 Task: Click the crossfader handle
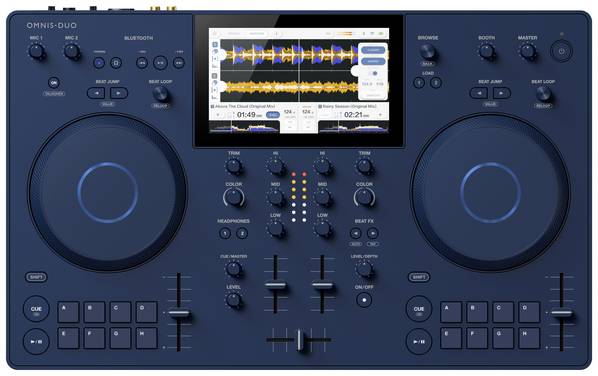(x=299, y=339)
